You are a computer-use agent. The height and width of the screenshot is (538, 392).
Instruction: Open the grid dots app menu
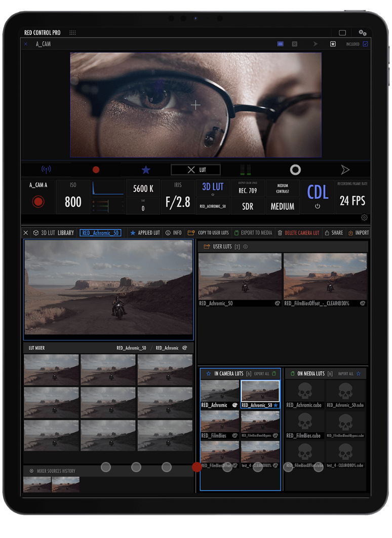(x=72, y=33)
